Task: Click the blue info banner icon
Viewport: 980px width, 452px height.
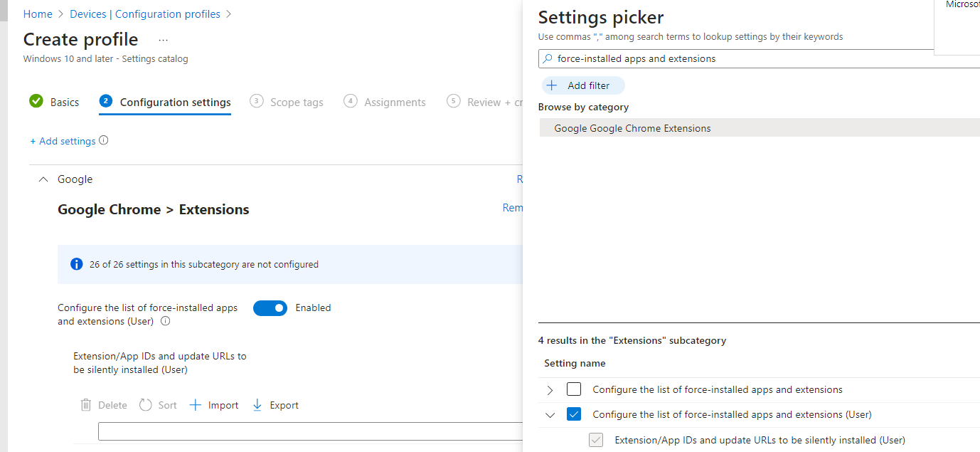Action: 77,264
